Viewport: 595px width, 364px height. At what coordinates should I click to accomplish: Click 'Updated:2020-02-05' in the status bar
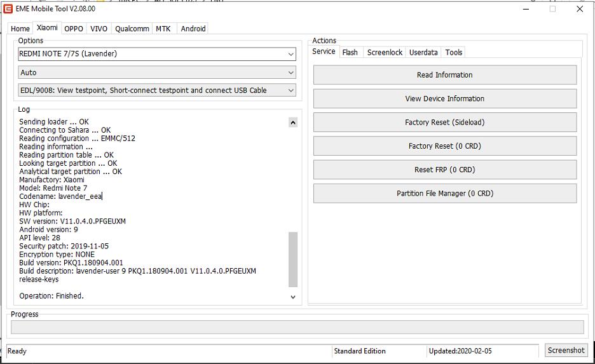pos(460,351)
